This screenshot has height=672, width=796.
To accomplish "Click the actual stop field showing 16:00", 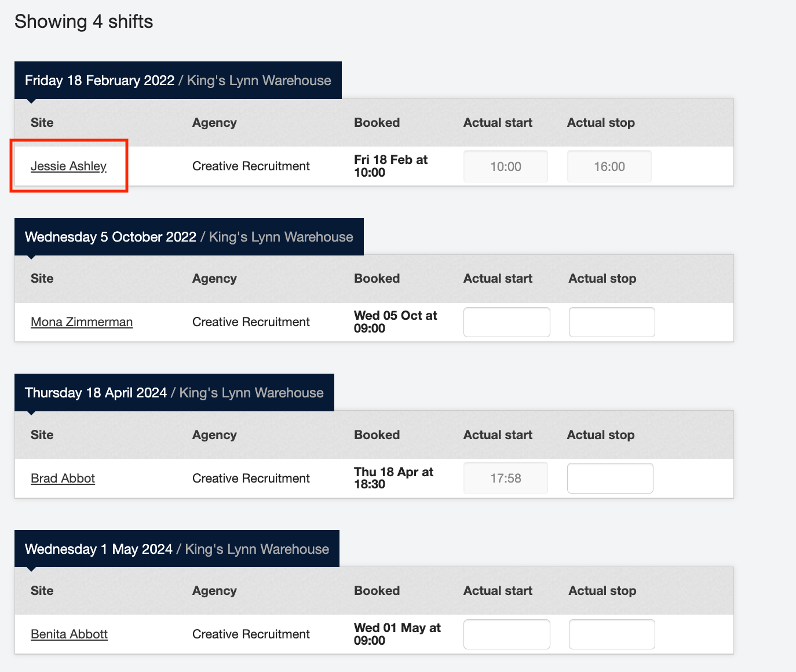I will coord(609,167).
